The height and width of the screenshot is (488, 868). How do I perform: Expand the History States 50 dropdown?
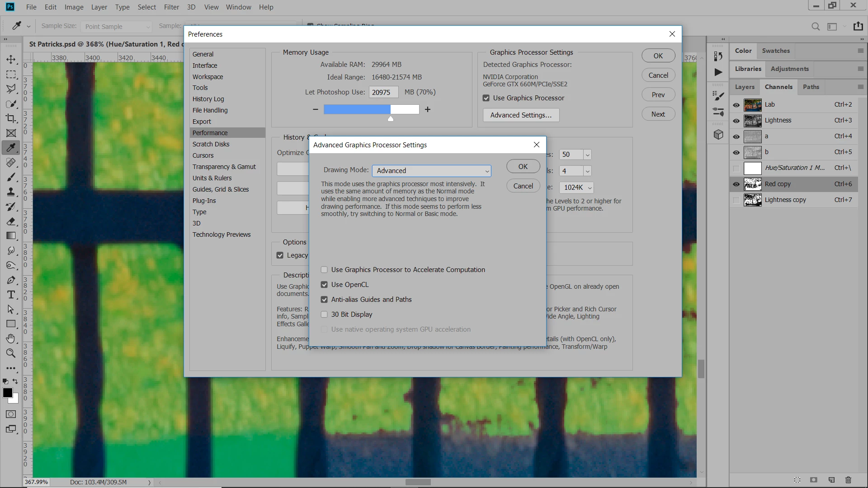pos(587,155)
